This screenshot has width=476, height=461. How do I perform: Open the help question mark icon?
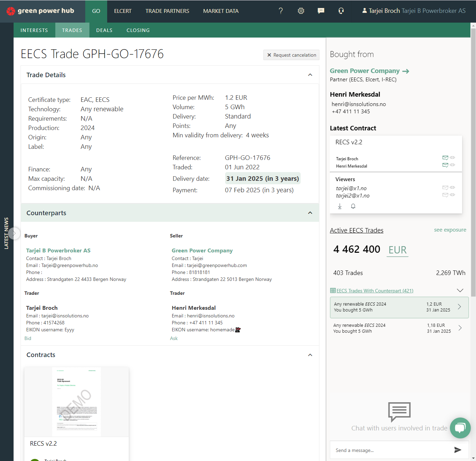(280, 11)
